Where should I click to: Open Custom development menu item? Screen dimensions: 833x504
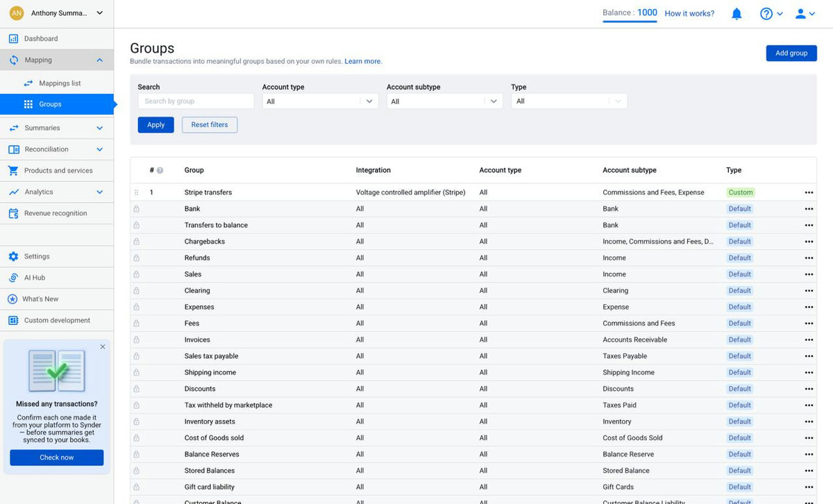coord(57,321)
